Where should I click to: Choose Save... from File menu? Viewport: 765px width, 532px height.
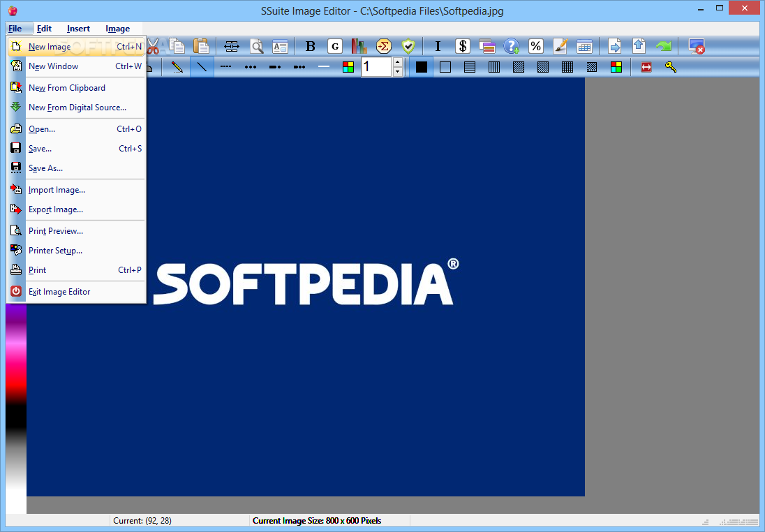pos(76,149)
